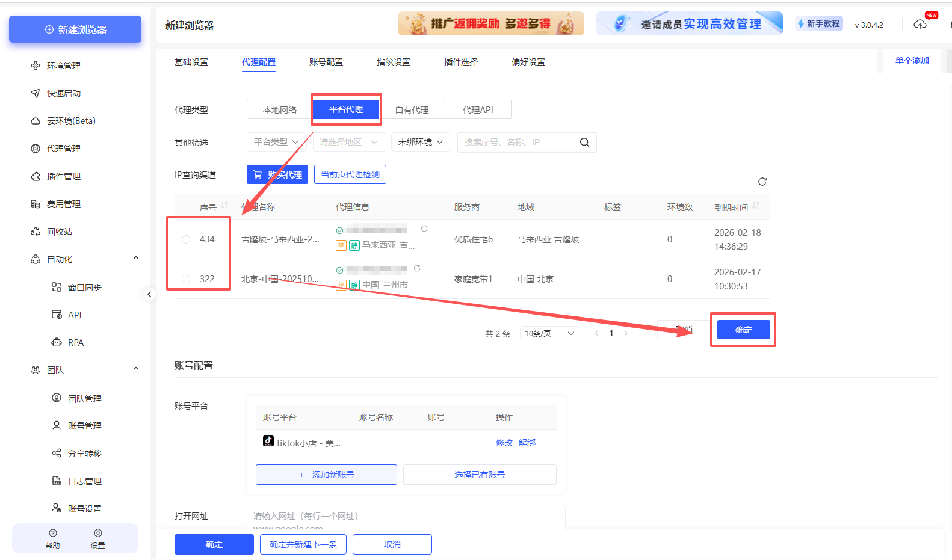Open the 未绑环境 dropdown

pos(421,142)
